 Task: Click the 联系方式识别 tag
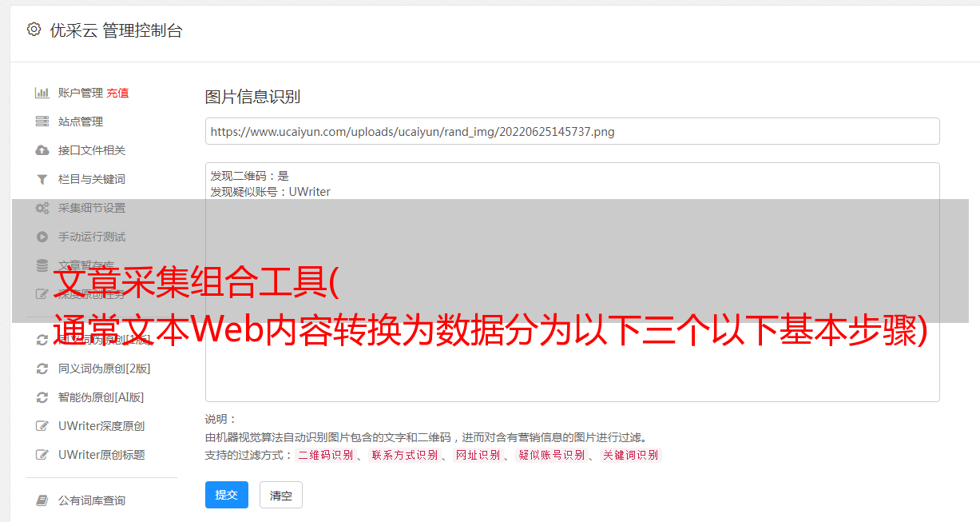404,455
